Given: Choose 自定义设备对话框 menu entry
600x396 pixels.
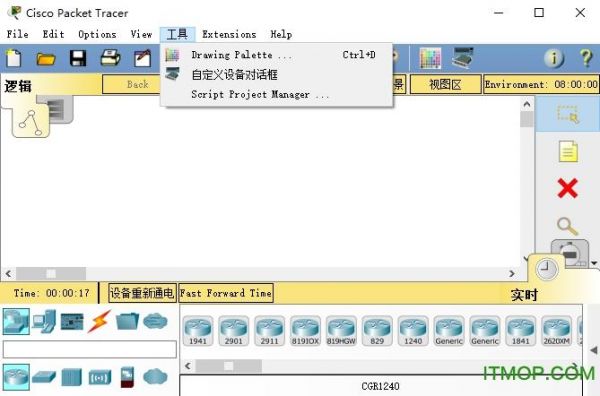Looking at the screenshot, I should pos(277,75).
